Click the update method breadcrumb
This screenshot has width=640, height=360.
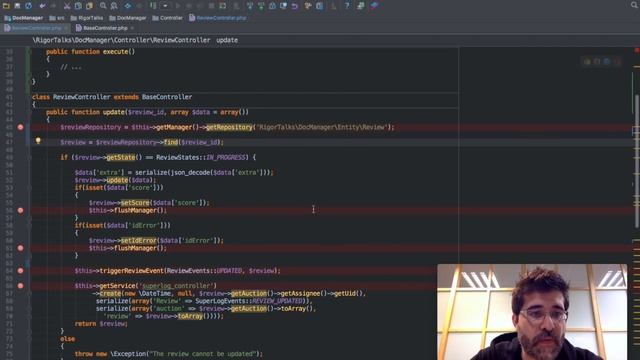(x=227, y=40)
